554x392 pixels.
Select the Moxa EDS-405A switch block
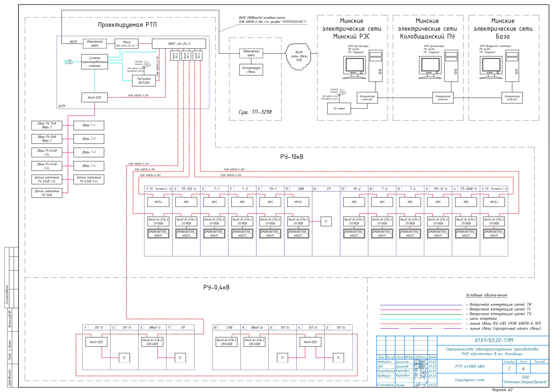126,44
